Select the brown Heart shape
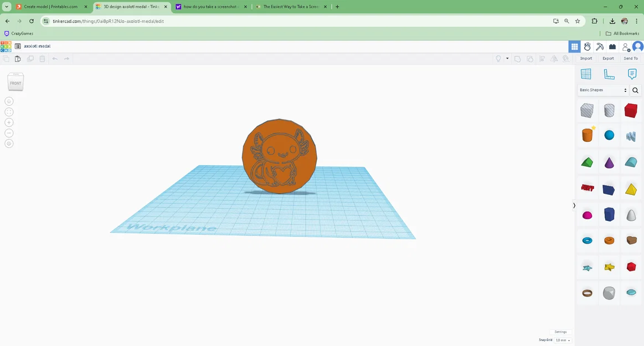644x346 pixels. [631, 240]
